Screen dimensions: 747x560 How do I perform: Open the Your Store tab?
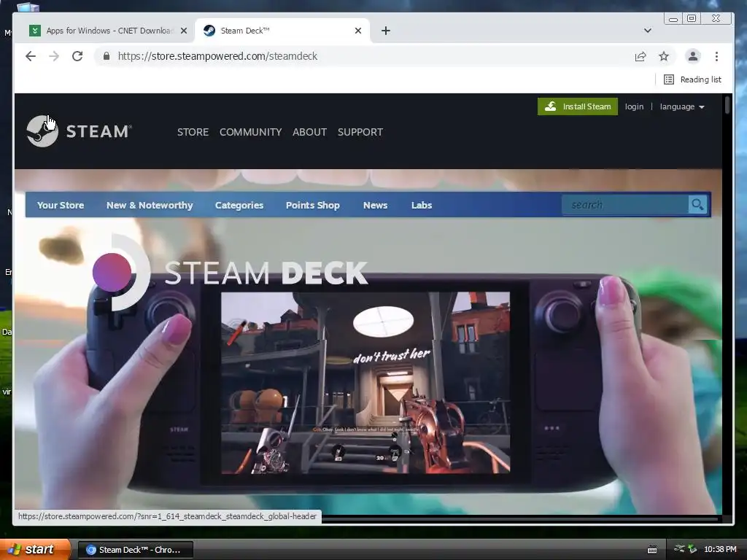61,205
